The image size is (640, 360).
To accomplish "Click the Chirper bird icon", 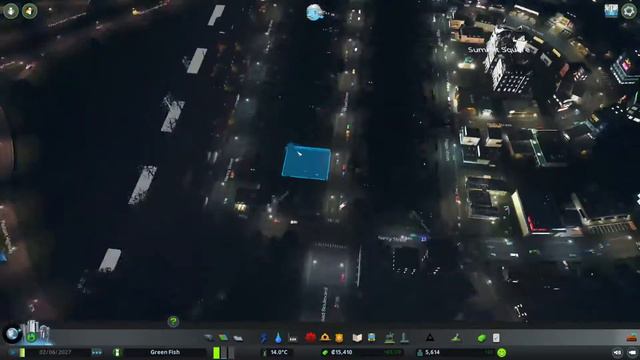I will (x=315, y=12).
